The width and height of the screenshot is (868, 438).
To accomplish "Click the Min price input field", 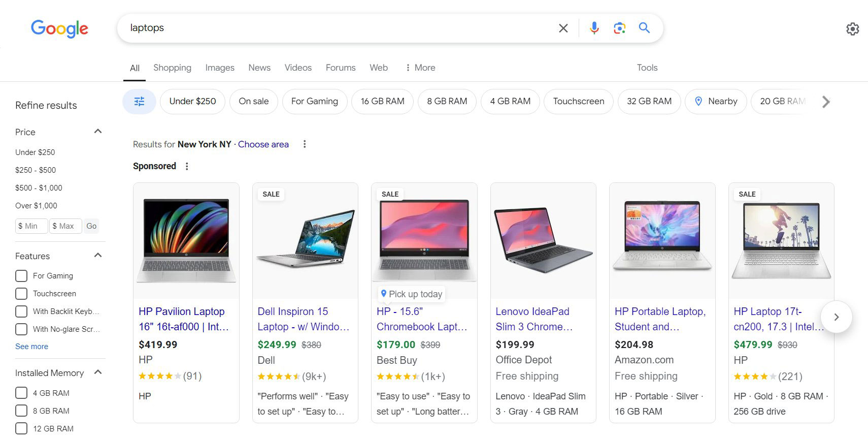I will coord(31,226).
